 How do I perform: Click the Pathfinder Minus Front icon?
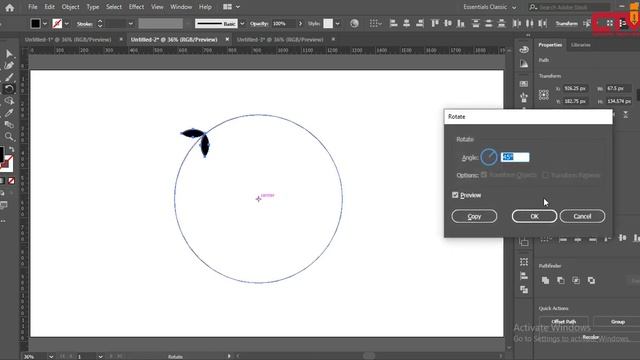click(560, 280)
